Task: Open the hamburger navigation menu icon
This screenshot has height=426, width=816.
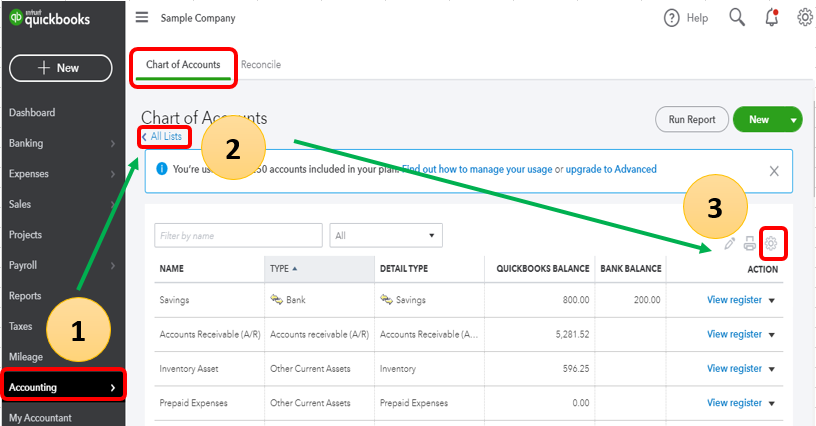Action: (x=141, y=18)
